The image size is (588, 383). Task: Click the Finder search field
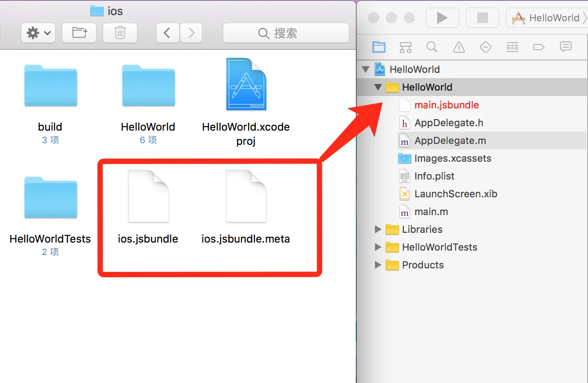click(x=286, y=33)
